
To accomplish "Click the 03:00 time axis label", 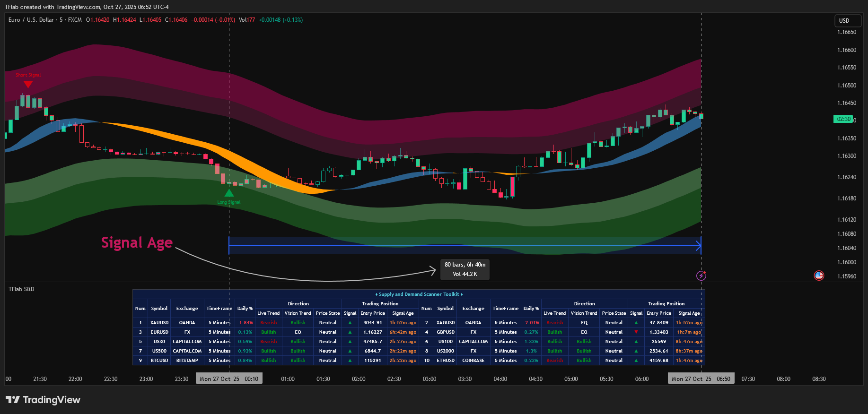I will pos(430,379).
